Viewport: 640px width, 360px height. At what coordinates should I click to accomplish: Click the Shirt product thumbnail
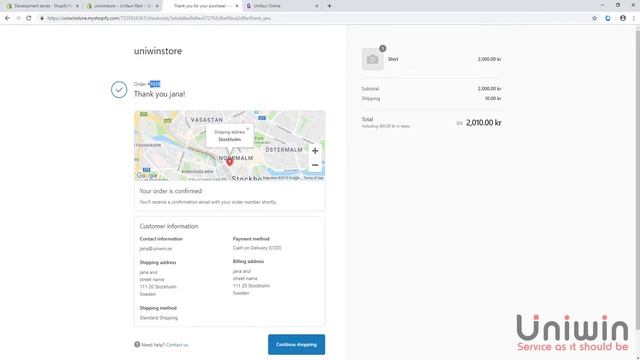click(x=372, y=59)
